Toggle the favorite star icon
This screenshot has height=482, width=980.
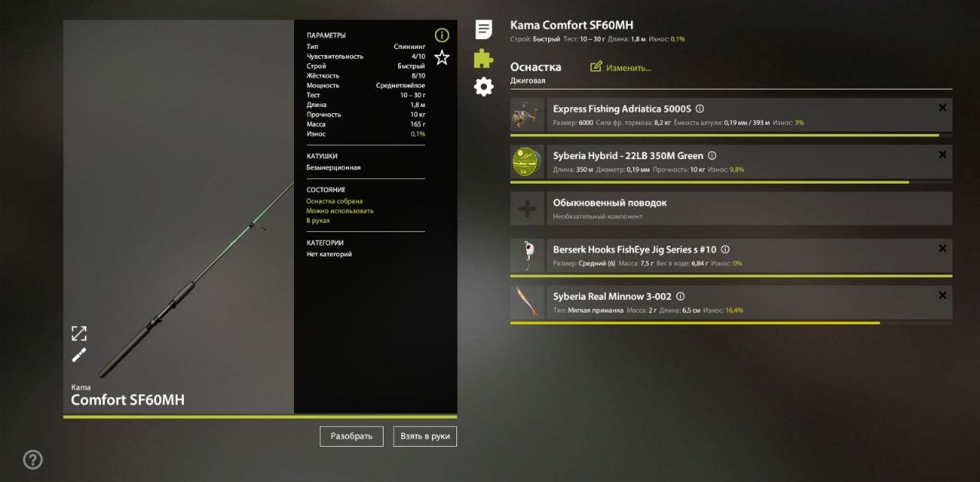point(442,57)
